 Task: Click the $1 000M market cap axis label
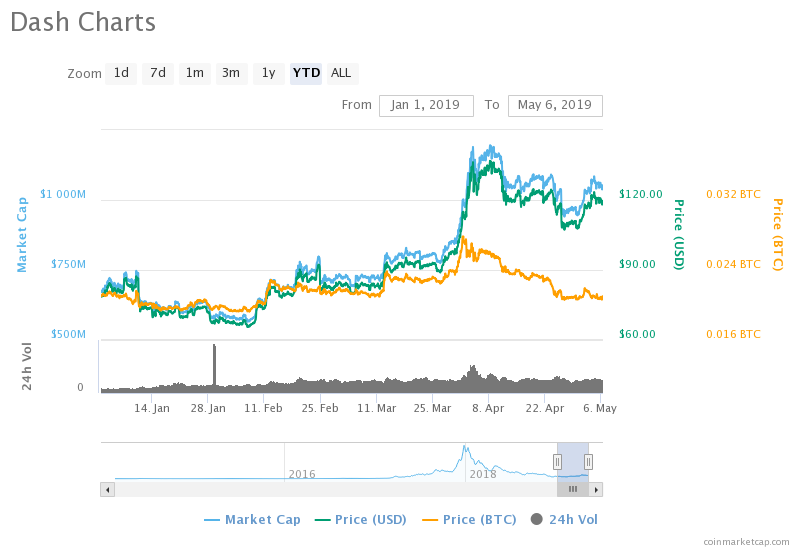pyautogui.click(x=63, y=194)
